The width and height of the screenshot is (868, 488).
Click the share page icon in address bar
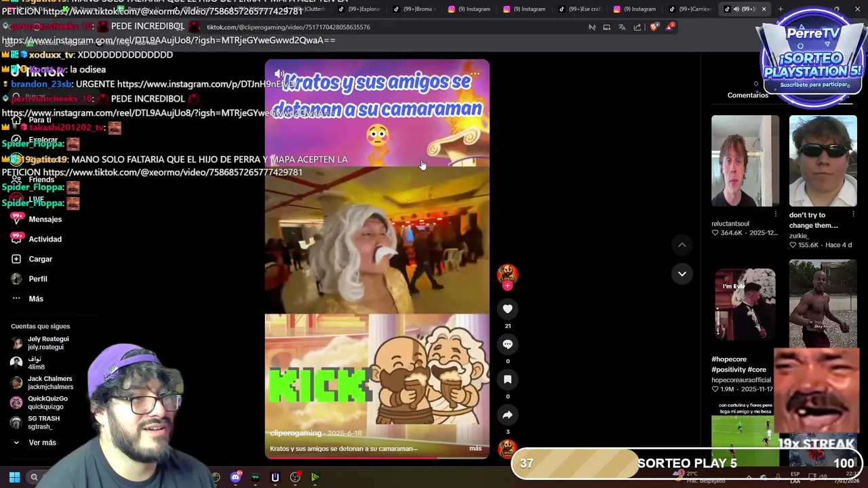click(637, 27)
